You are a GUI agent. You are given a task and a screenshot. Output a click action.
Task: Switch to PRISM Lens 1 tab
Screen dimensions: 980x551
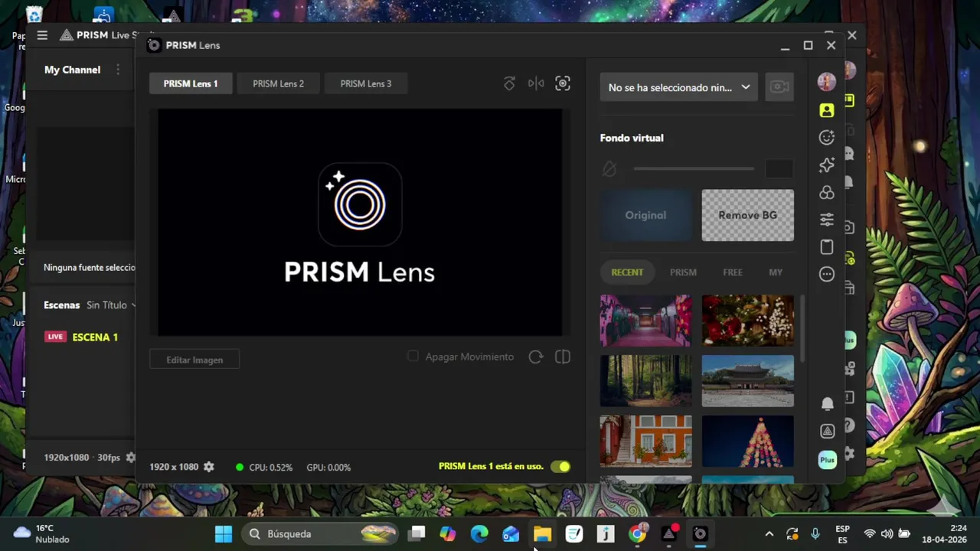pyautogui.click(x=191, y=83)
